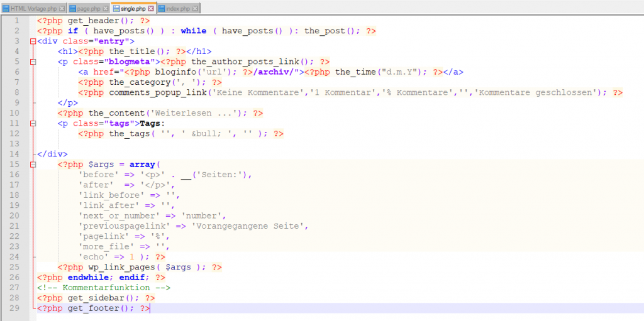The image size is (644, 321).
Task: Click the the_tags() function line
Action: 180,133
